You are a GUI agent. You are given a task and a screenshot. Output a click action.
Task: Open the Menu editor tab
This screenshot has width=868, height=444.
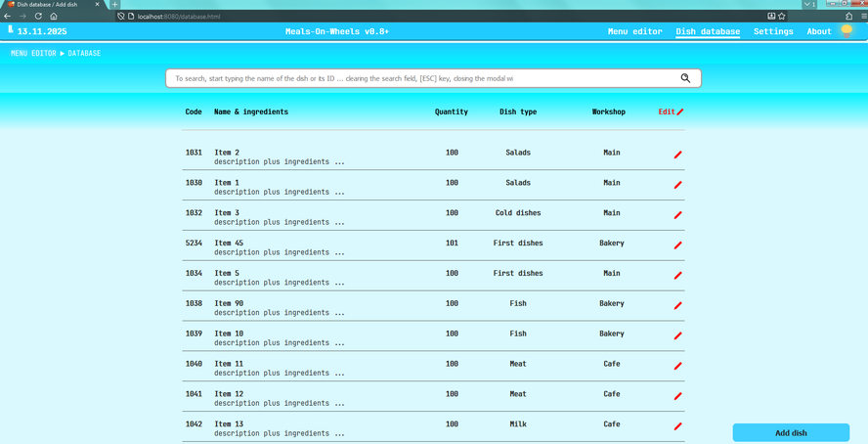[x=634, y=32]
